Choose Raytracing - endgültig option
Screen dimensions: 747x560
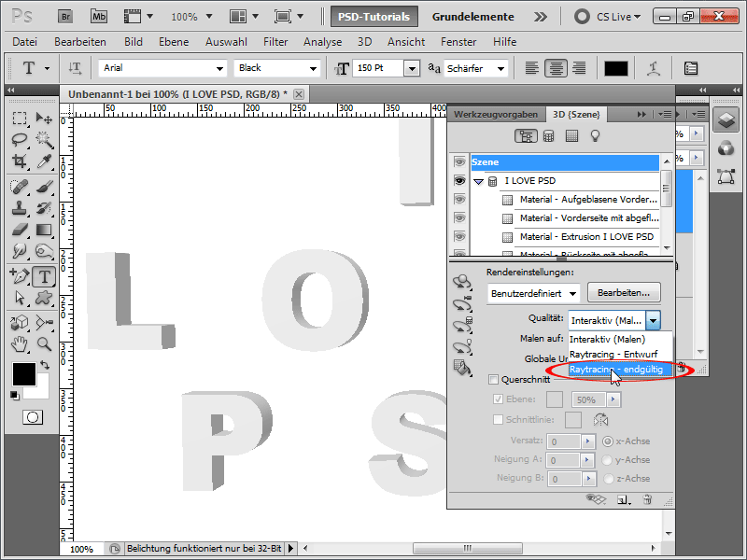pos(620,370)
